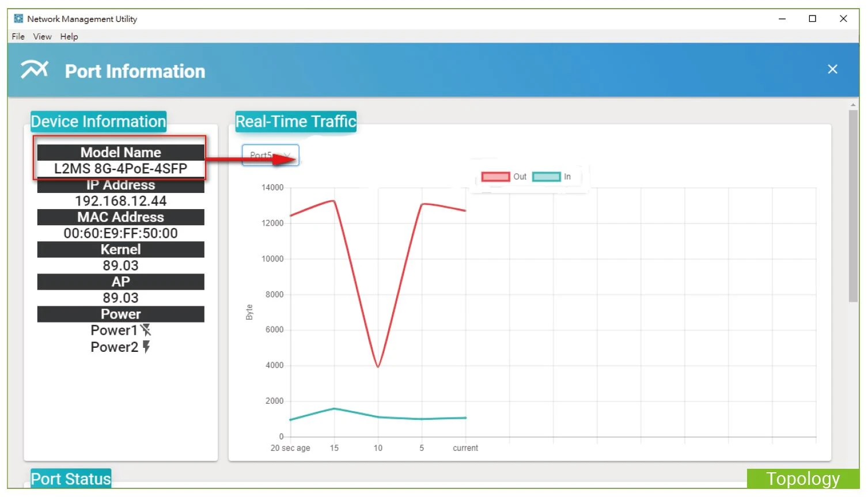Viewport: 868px width, 497px height.
Task: Open the Help menu
Action: tap(69, 36)
